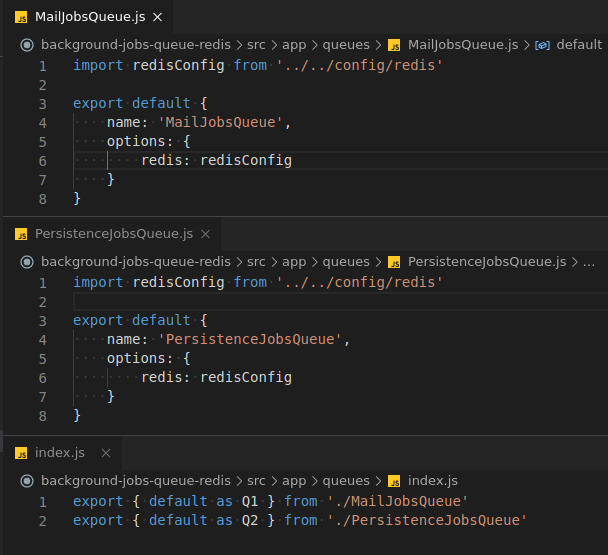Click the JS icon in MailJobsQueue breadcrumb

click(394, 45)
